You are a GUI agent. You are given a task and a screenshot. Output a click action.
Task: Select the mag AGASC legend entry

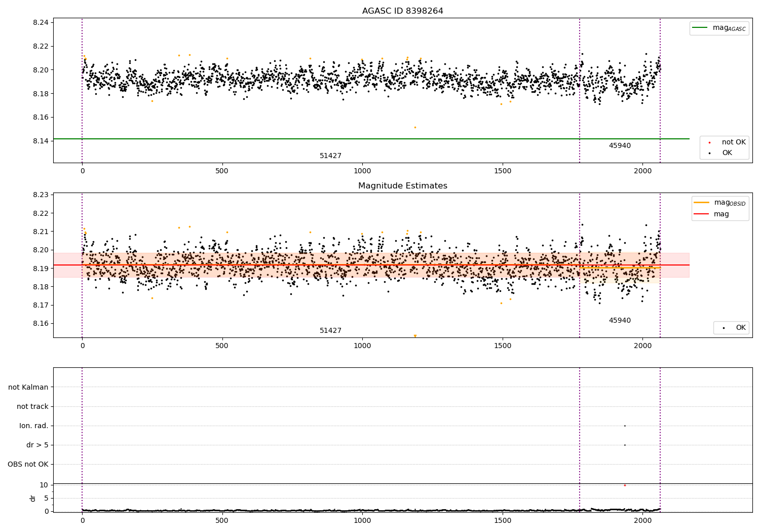point(719,28)
